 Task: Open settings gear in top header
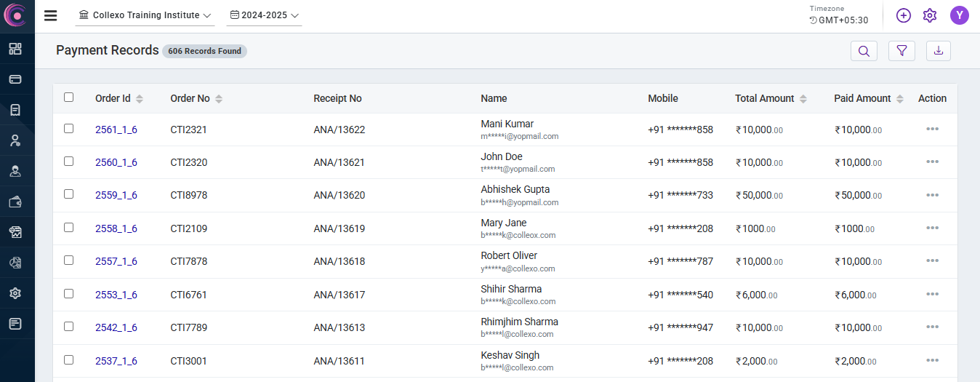[x=930, y=15]
